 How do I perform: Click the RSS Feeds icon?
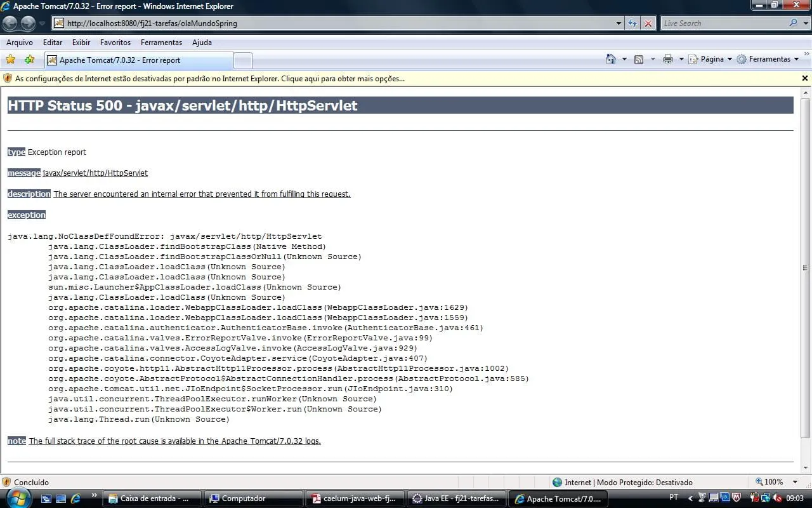pyautogui.click(x=639, y=59)
